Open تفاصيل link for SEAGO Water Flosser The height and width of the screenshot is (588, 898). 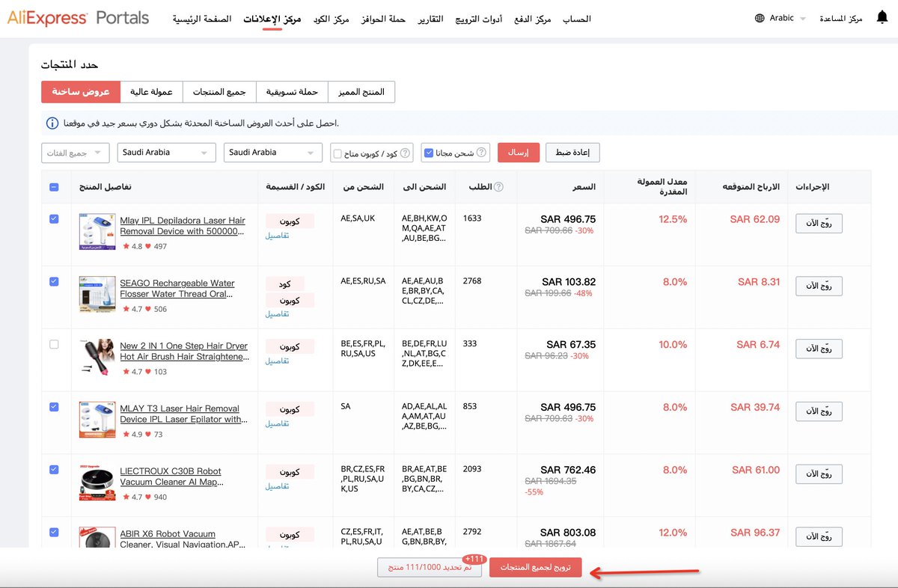click(x=277, y=314)
